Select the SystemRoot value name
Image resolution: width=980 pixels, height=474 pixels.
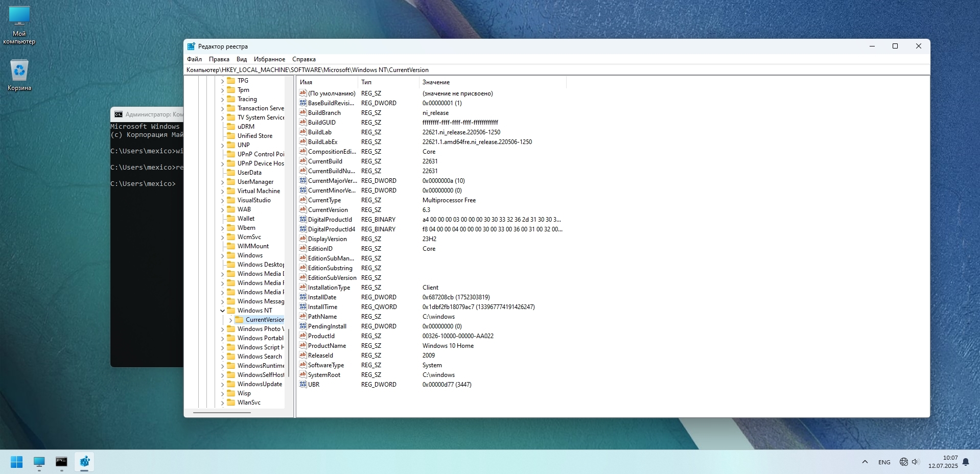[x=324, y=375]
